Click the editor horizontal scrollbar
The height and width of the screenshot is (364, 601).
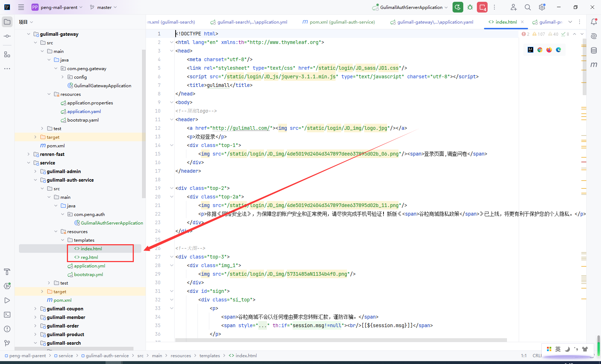click(341, 340)
